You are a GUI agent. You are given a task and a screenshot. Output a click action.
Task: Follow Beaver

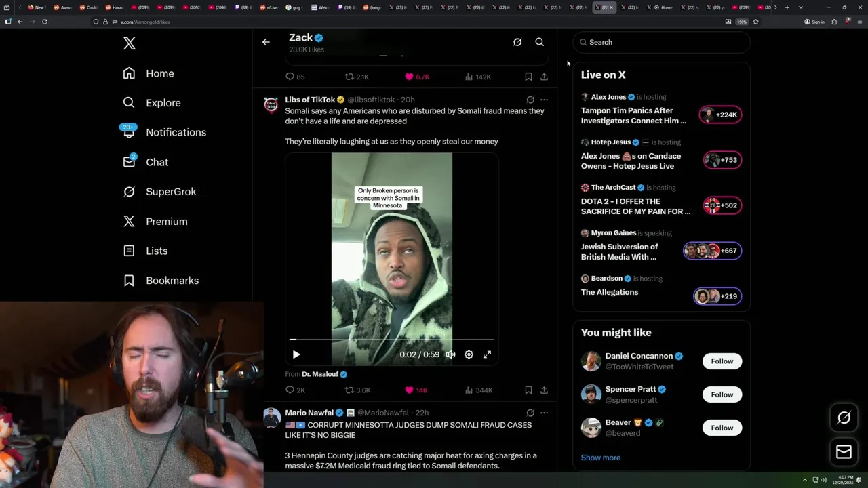pos(722,428)
